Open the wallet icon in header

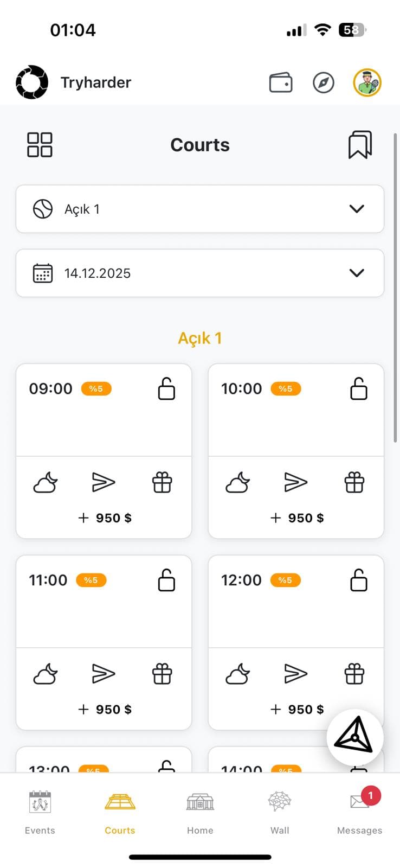point(281,83)
